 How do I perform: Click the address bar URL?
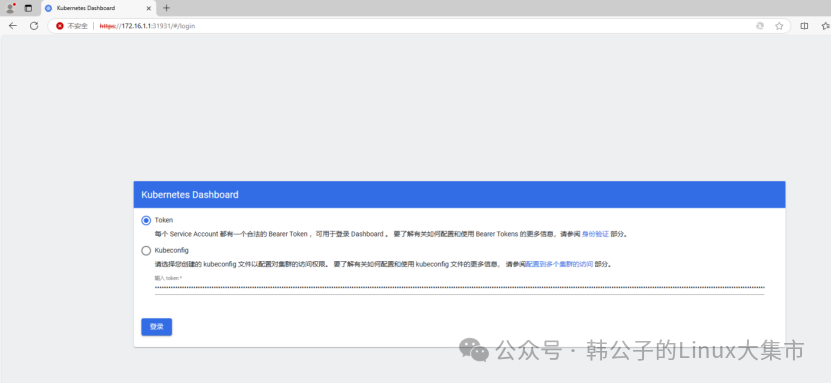tap(147, 25)
